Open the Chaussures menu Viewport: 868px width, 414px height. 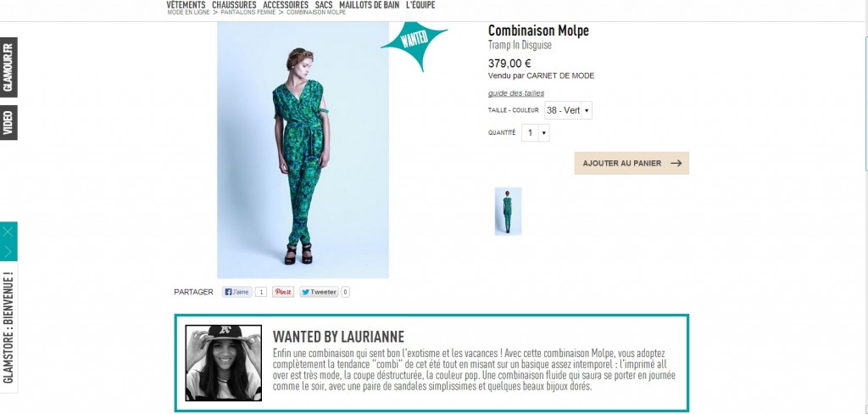pyautogui.click(x=234, y=5)
